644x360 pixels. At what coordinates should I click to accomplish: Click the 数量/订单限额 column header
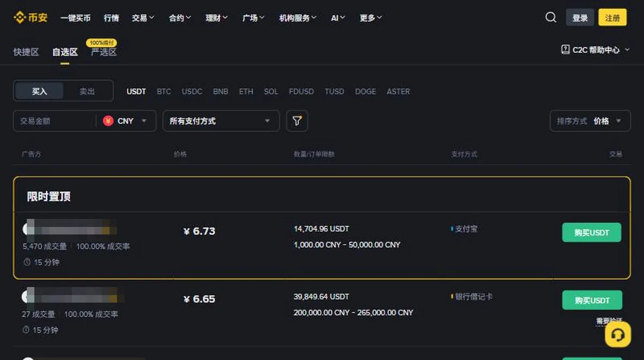(x=314, y=154)
